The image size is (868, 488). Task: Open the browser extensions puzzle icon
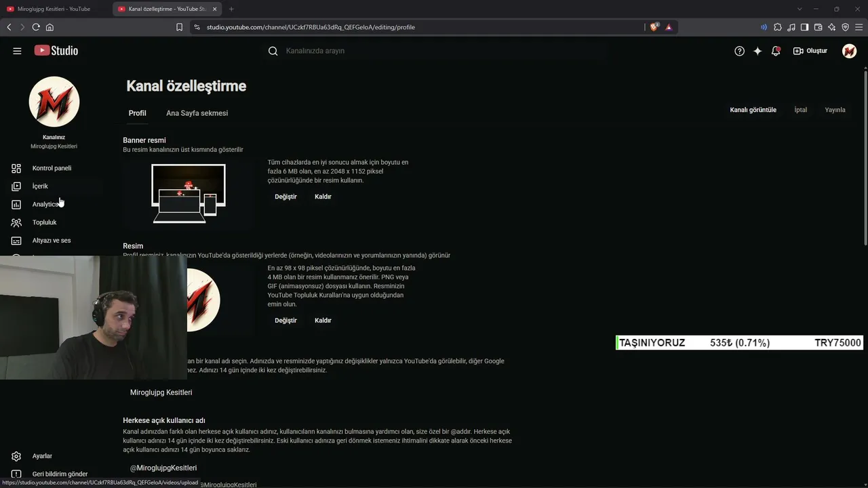[778, 27]
